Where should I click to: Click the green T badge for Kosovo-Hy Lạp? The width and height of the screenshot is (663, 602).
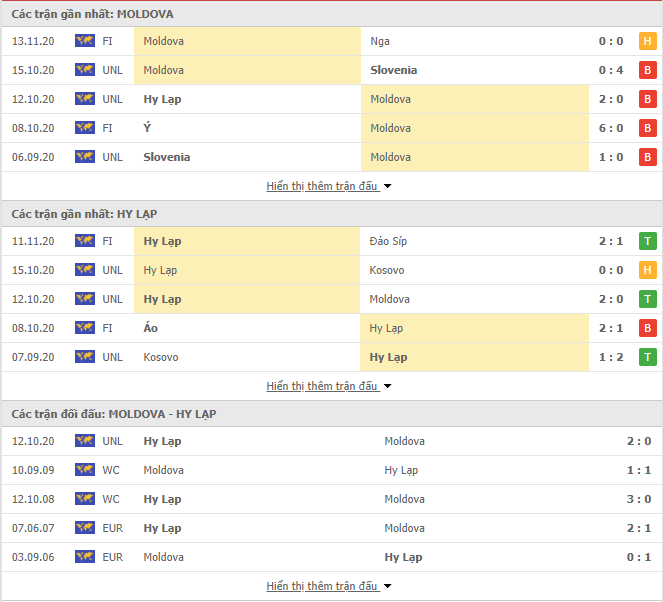point(647,357)
